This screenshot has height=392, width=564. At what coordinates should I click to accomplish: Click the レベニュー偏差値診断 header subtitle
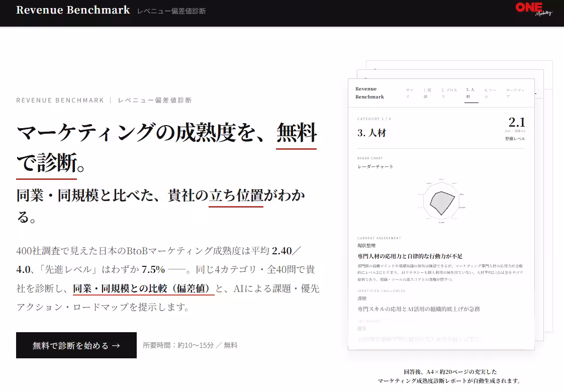pyautogui.click(x=171, y=11)
